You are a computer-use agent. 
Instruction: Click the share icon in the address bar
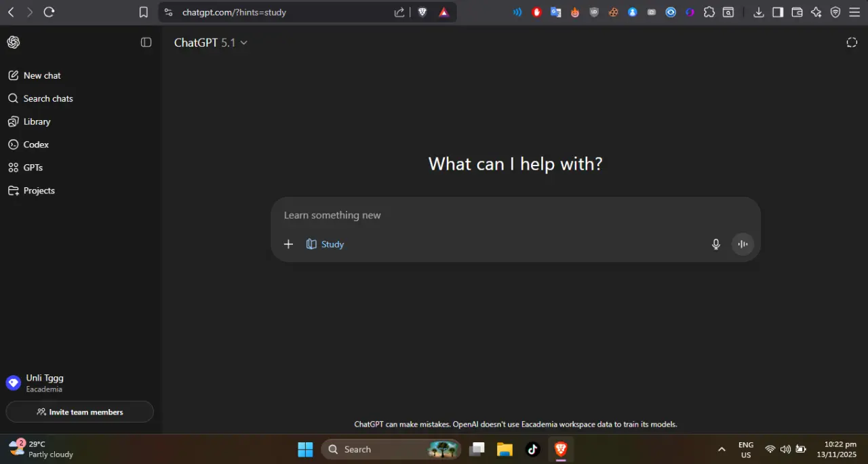pos(399,12)
